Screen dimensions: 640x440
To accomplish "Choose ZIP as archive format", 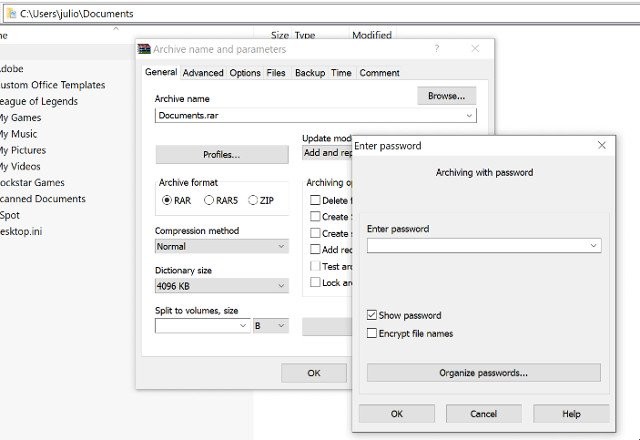I will pyautogui.click(x=253, y=200).
